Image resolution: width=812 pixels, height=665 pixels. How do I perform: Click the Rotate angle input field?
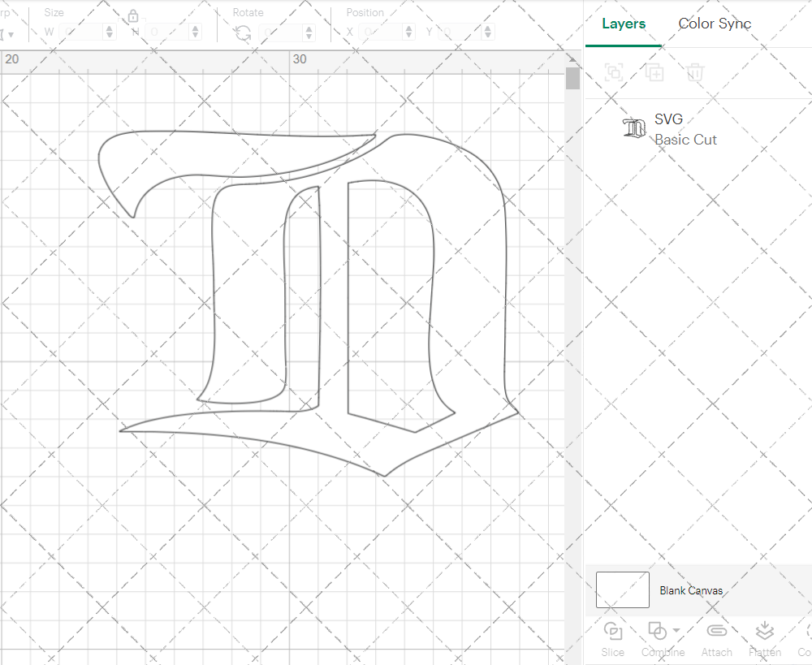pyautogui.click(x=281, y=32)
